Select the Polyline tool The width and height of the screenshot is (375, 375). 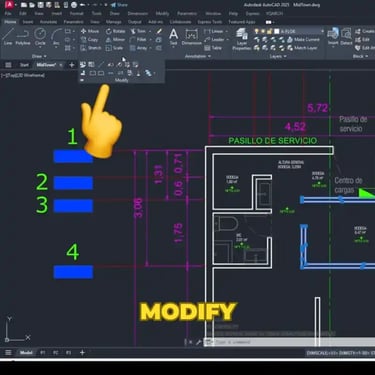[23, 37]
